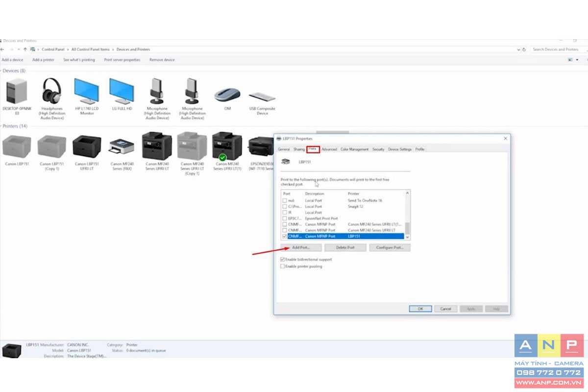The width and height of the screenshot is (588, 392).
Task: Click the Printer column header in ports list
Action: tap(353, 194)
